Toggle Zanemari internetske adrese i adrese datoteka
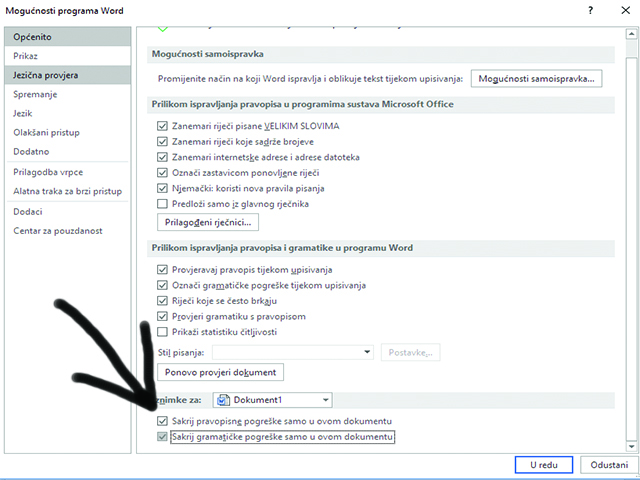This screenshot has width=640, height=480. pyautogui.click(x=162, y=157)
